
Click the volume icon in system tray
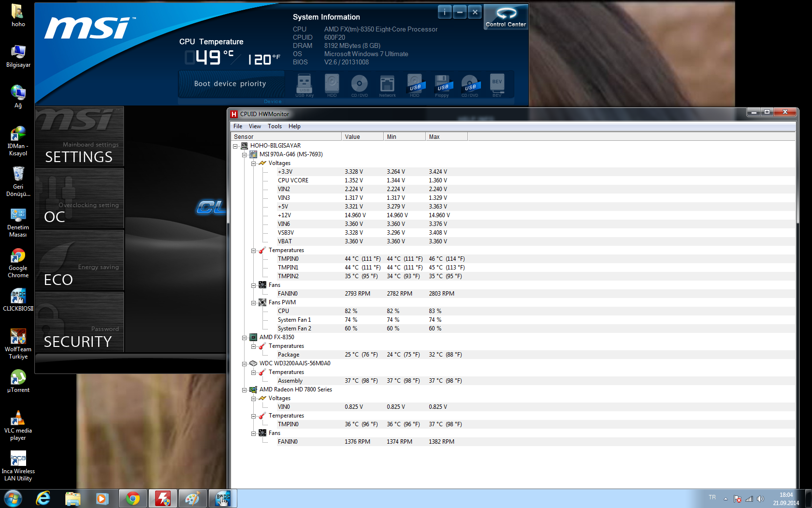pos(760,499)
